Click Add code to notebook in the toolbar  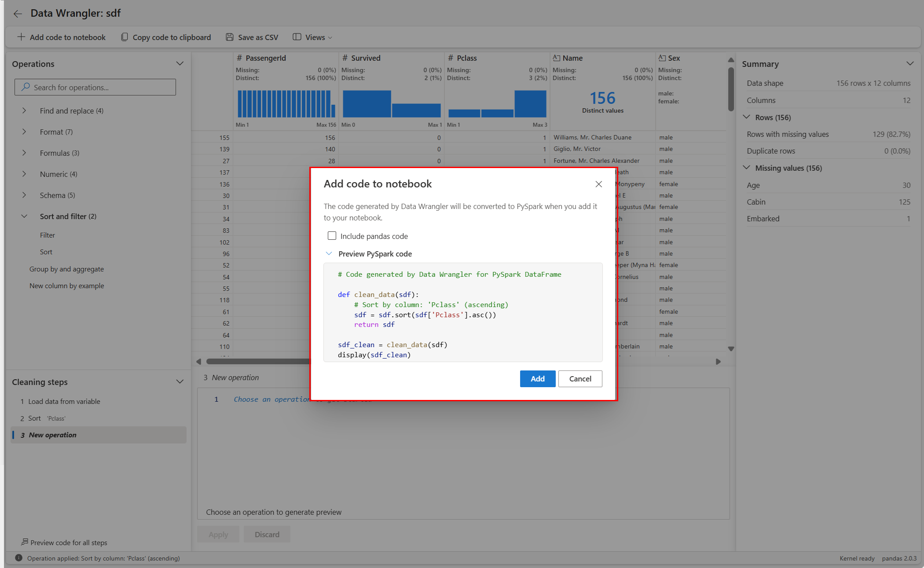coord(61,37)
